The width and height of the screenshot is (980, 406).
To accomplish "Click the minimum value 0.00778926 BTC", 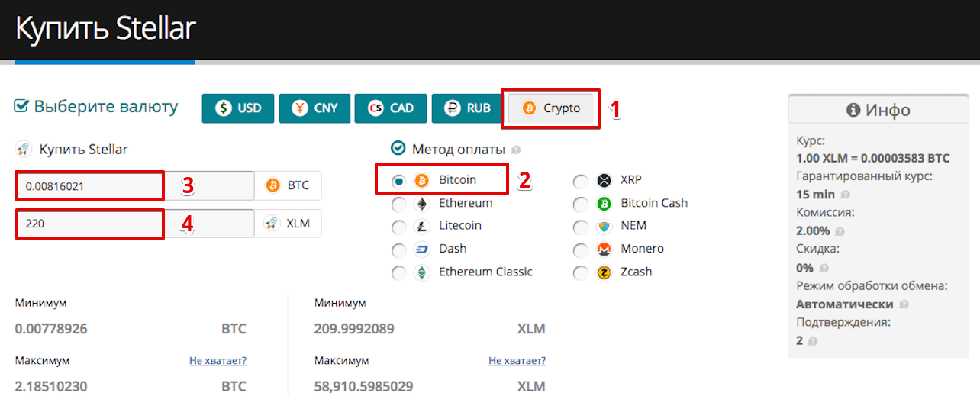I will (51, 329).
